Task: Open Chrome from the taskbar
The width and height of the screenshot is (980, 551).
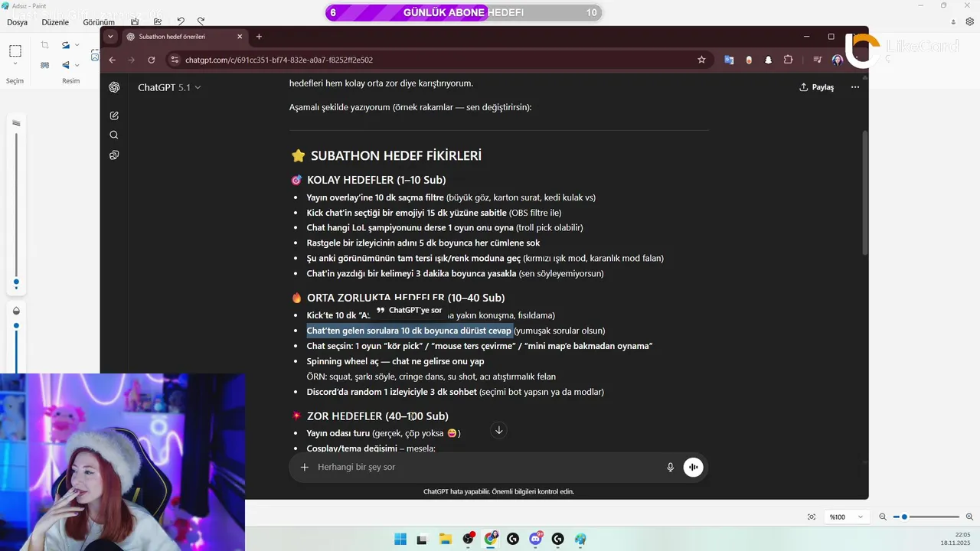Action: (x=491, y=539)
